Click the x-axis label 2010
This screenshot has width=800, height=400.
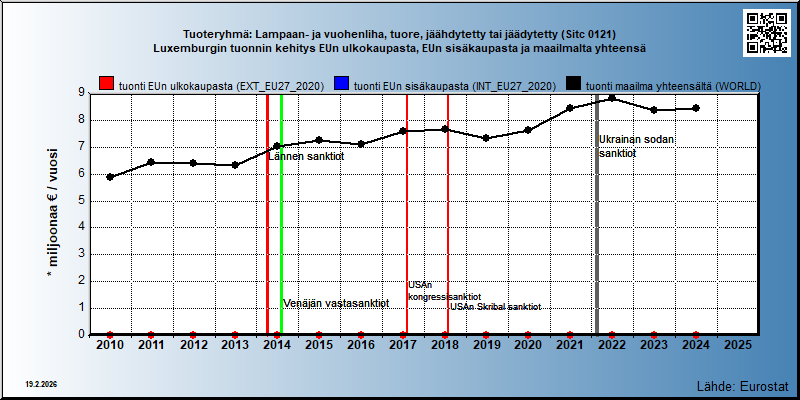pyautogui.click(x=110, y=345)
